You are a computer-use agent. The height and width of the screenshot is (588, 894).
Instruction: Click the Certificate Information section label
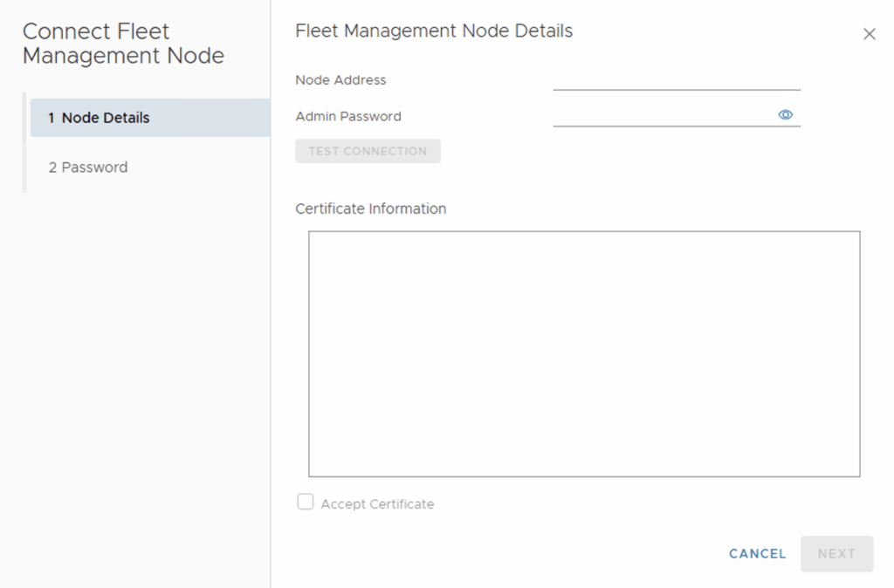point(370,209)
